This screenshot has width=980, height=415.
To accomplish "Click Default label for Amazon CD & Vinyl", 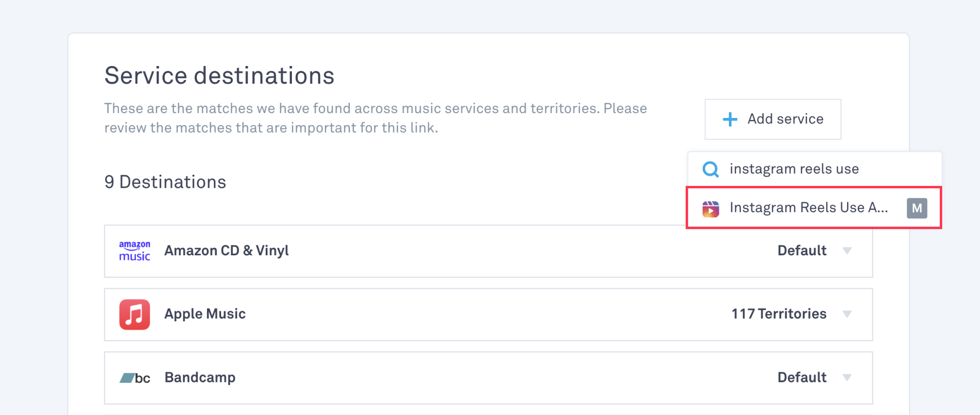I will tap(802, 250).
